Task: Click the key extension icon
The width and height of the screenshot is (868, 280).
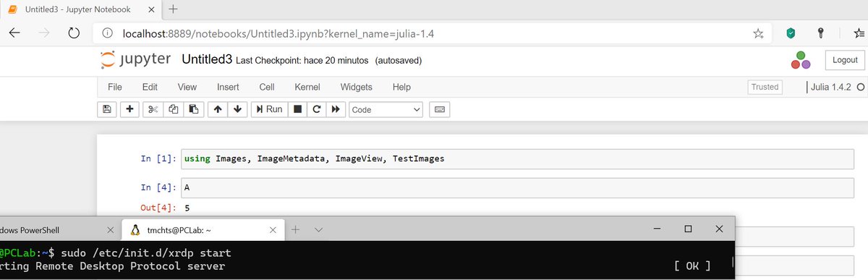Action: pos(821,33)
